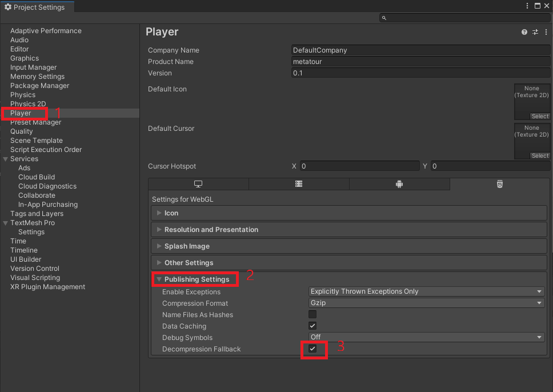Collapse the Services tree arrow
553x392 pixels.
5,159
